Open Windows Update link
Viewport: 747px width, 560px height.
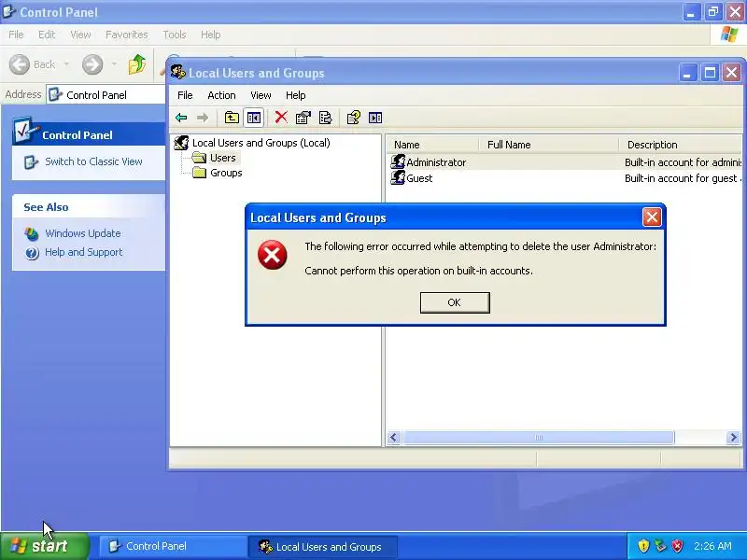[x=83, y=233]
